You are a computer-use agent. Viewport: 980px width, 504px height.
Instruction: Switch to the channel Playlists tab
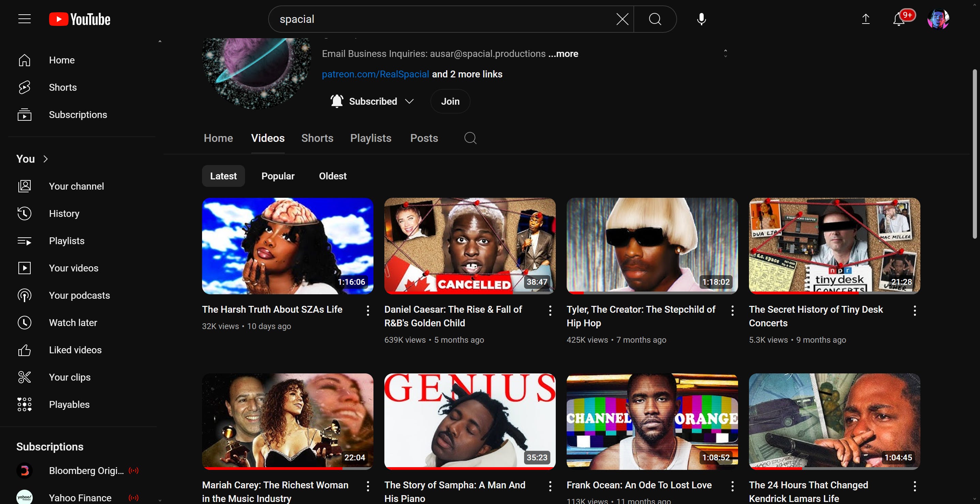tap(370, 138)
